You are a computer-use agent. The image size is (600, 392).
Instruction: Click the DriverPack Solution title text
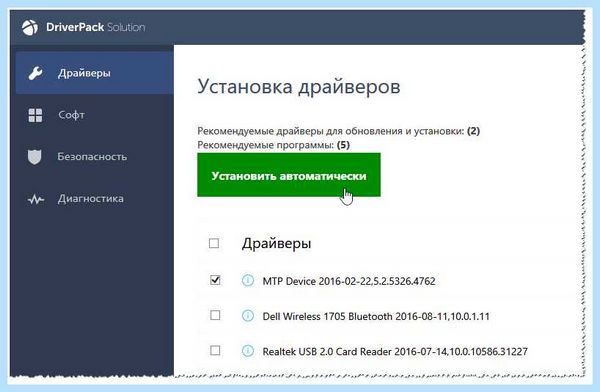tap(96, 27)
